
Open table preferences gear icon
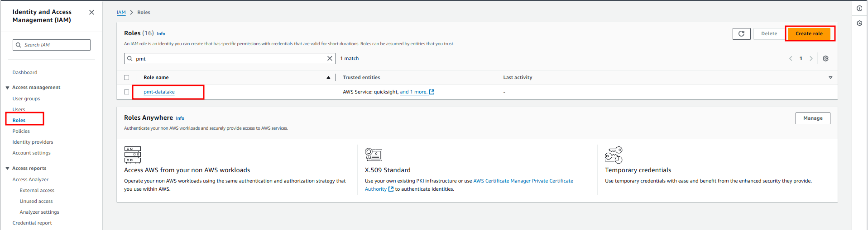click(825, 59)
